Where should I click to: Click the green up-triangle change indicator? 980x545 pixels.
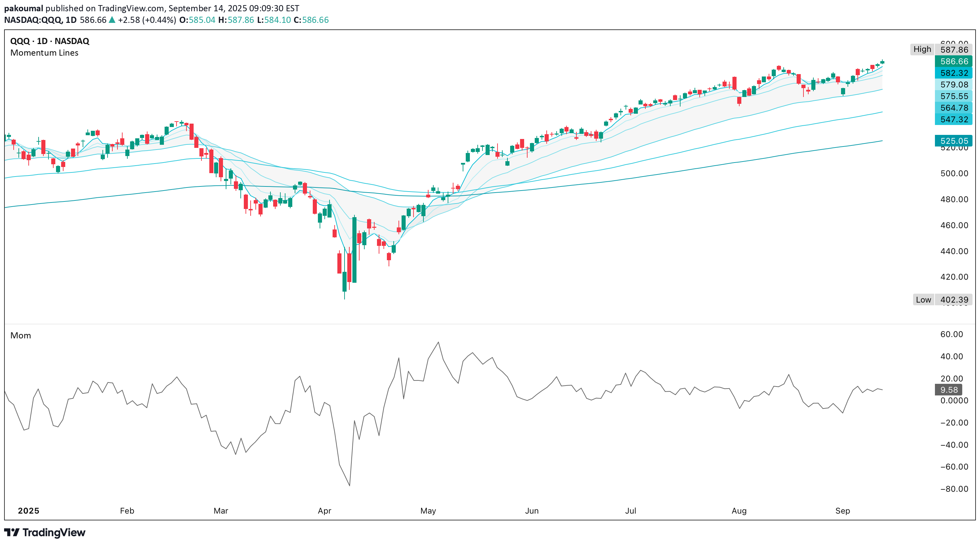point(112,20)
